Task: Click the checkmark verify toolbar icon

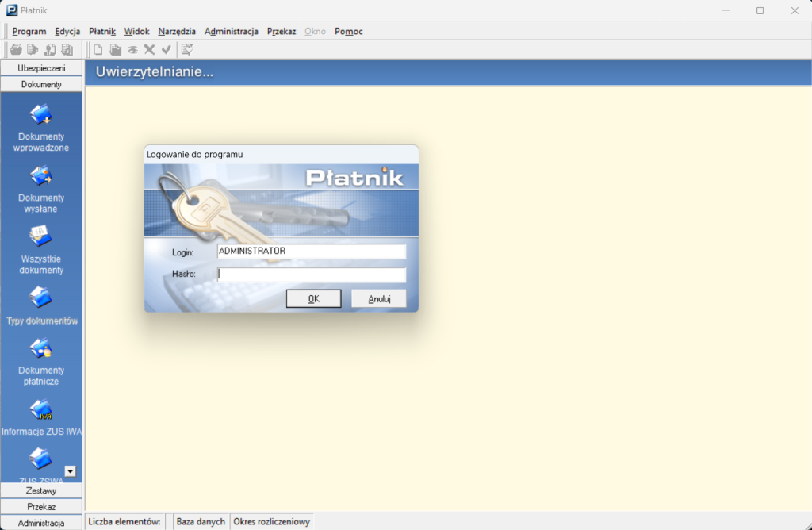Action: click(x=166, y=50)
